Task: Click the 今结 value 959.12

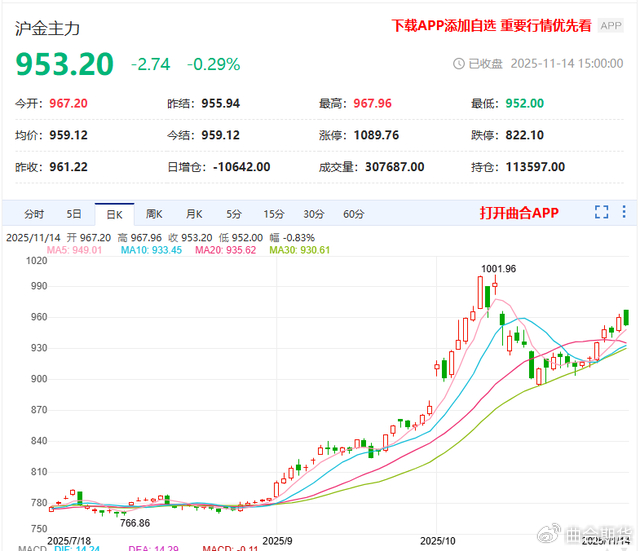Action: [220, 135]
